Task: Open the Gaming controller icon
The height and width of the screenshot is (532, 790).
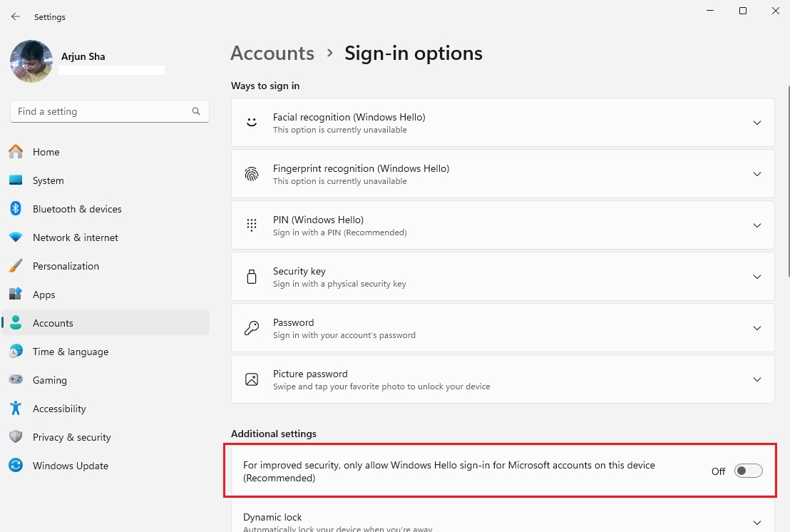Action: tap(16, 380)
